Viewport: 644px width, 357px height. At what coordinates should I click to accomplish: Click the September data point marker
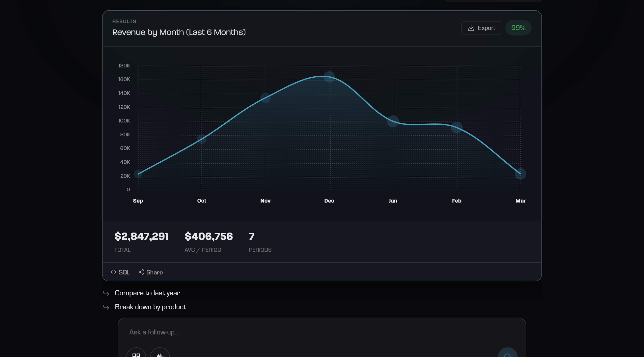(x=138, y=174)
